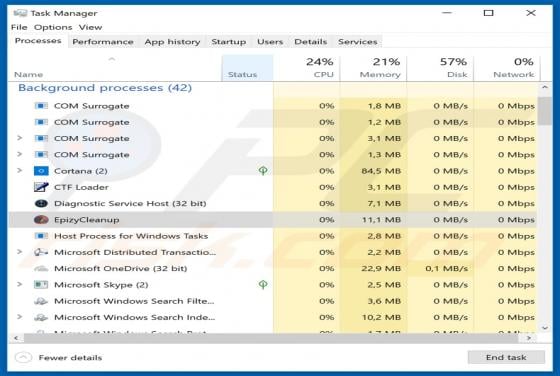Click the Microsoft Skype process icon

pyautogui.click(x=41, y=284)
